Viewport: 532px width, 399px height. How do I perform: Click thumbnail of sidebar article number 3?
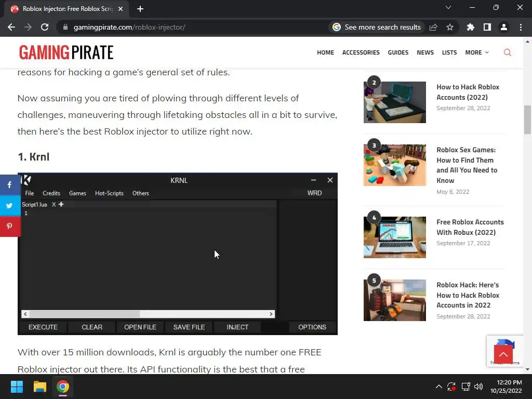pyautogui.click(x=395, y=165)
